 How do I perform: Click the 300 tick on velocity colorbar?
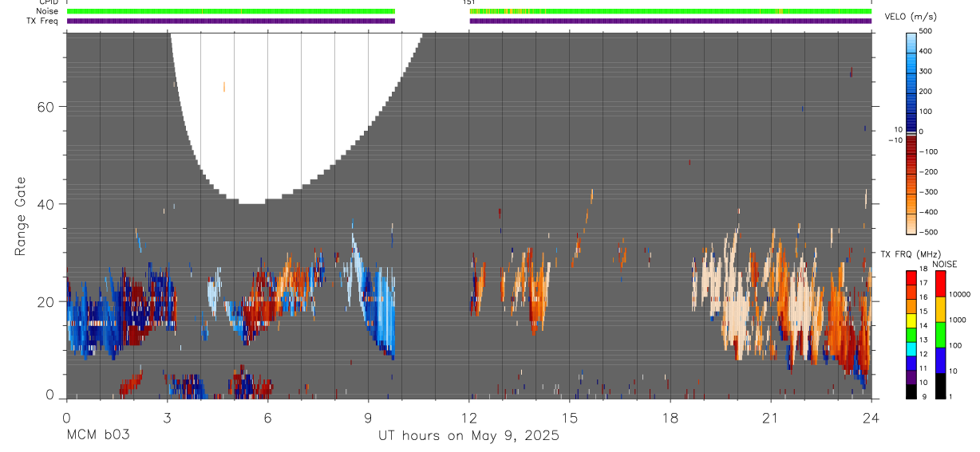coord(927,71)
